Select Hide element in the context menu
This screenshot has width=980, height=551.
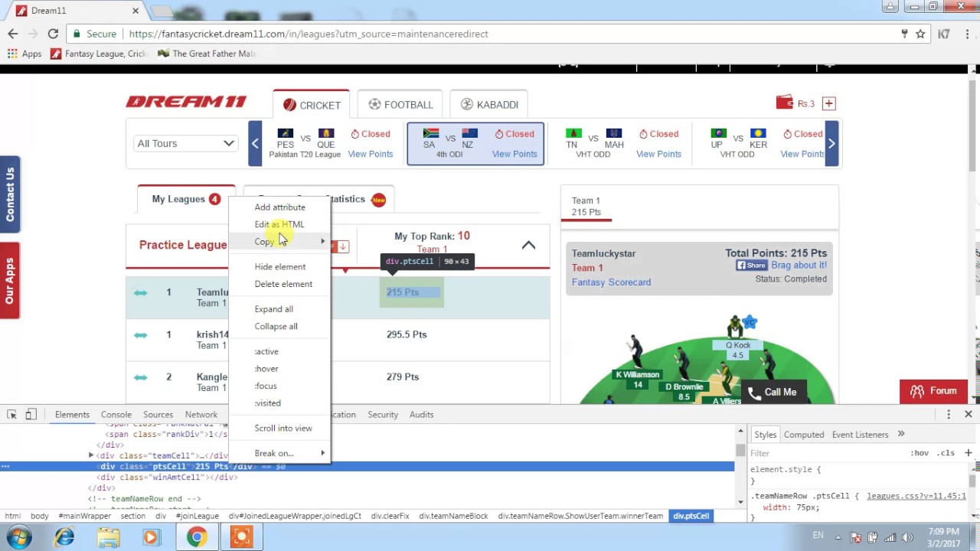[279, 267]
